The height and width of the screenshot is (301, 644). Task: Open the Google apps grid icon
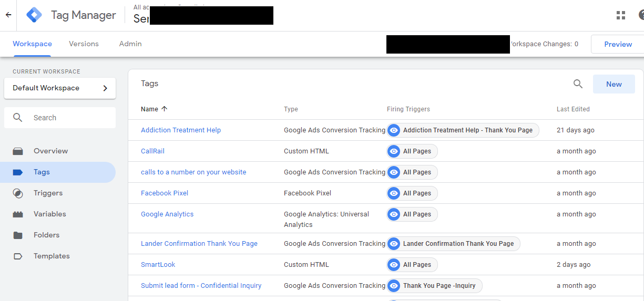click(621, 15)
